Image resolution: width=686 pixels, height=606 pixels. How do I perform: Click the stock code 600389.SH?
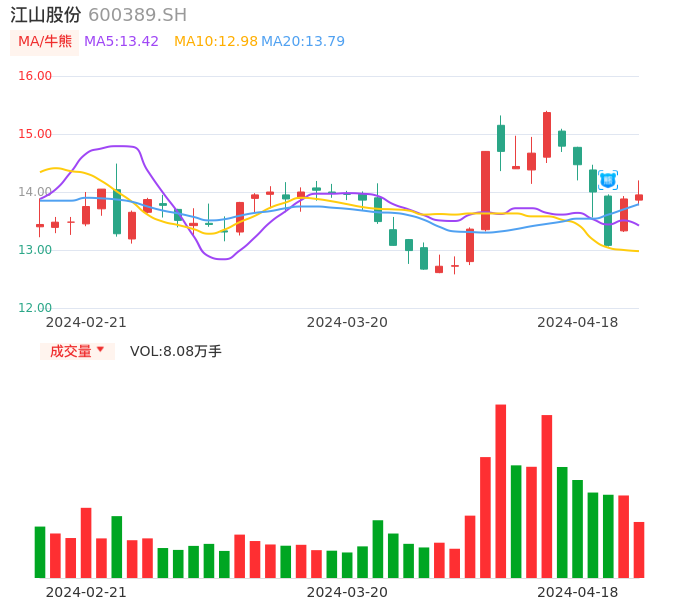tap(137, 15)
